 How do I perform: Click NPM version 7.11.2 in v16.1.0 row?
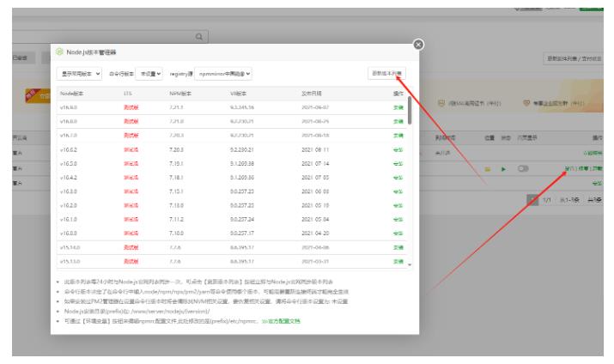coord(176,220)
